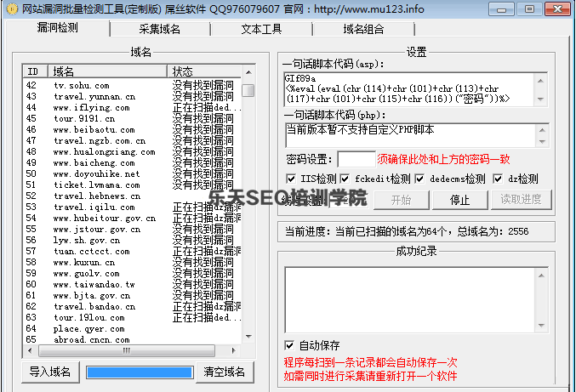Minimize the window
The height and width of the screenshot is (392, 576).
(502, 9)
